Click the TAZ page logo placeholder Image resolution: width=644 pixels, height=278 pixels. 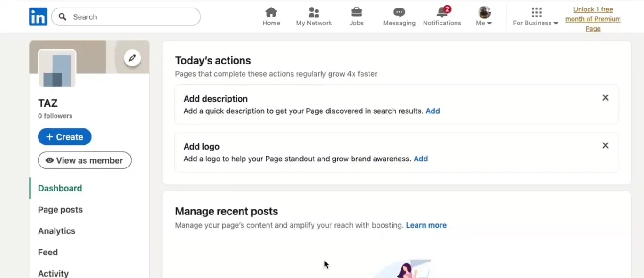pos(57,69)
